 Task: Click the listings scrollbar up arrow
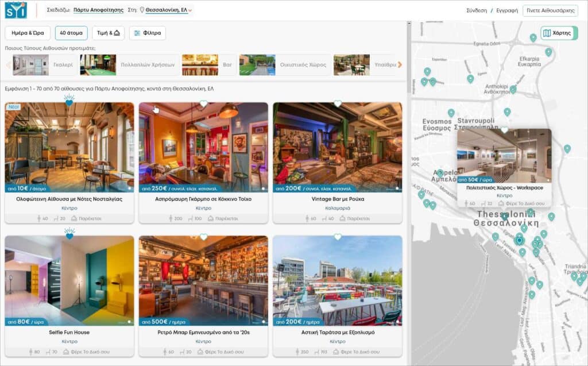click(x=409, y=24)
